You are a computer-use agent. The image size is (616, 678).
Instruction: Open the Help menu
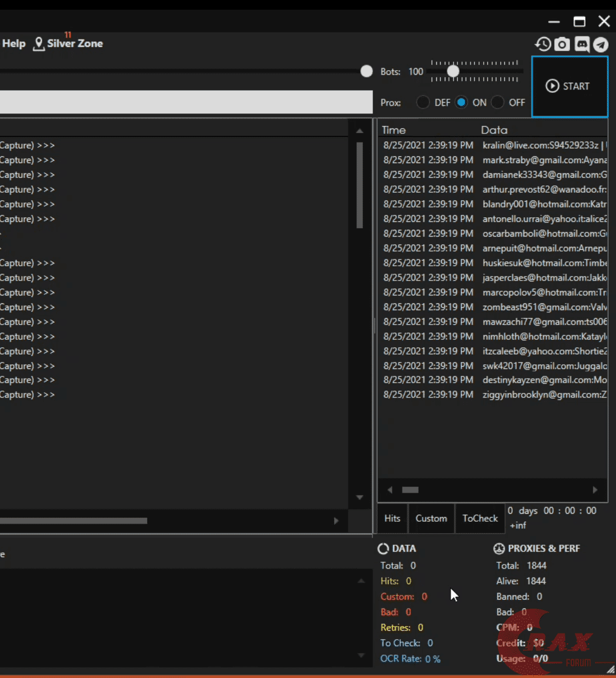pos(14,44)
